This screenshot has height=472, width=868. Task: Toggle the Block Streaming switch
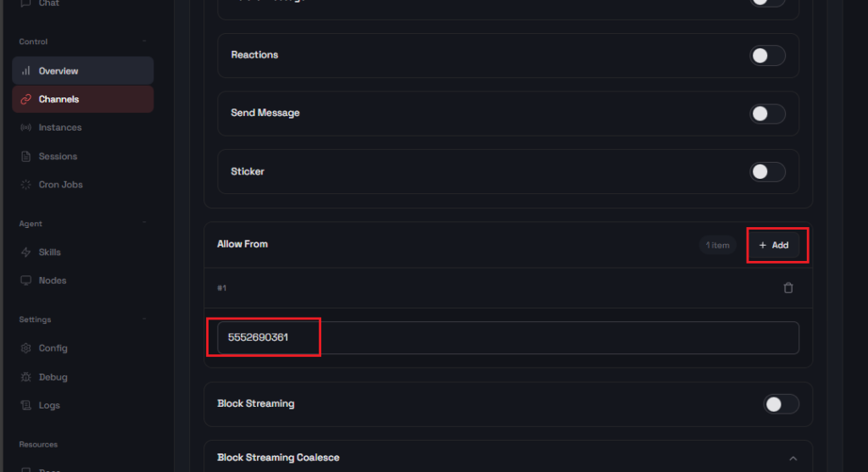tap(780, 404)
